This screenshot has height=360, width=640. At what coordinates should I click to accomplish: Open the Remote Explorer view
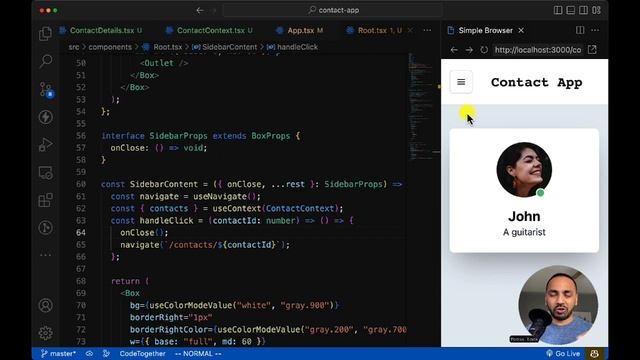(x=45, y=173)
